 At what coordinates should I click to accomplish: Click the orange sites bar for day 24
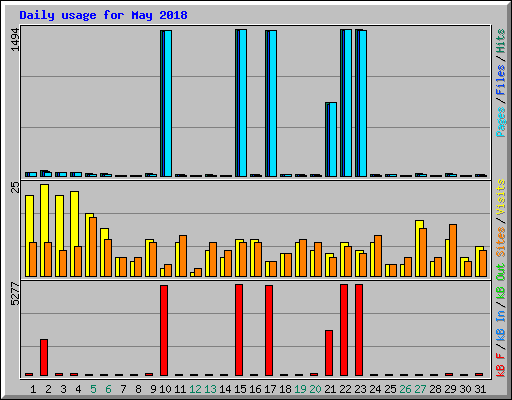378,256
